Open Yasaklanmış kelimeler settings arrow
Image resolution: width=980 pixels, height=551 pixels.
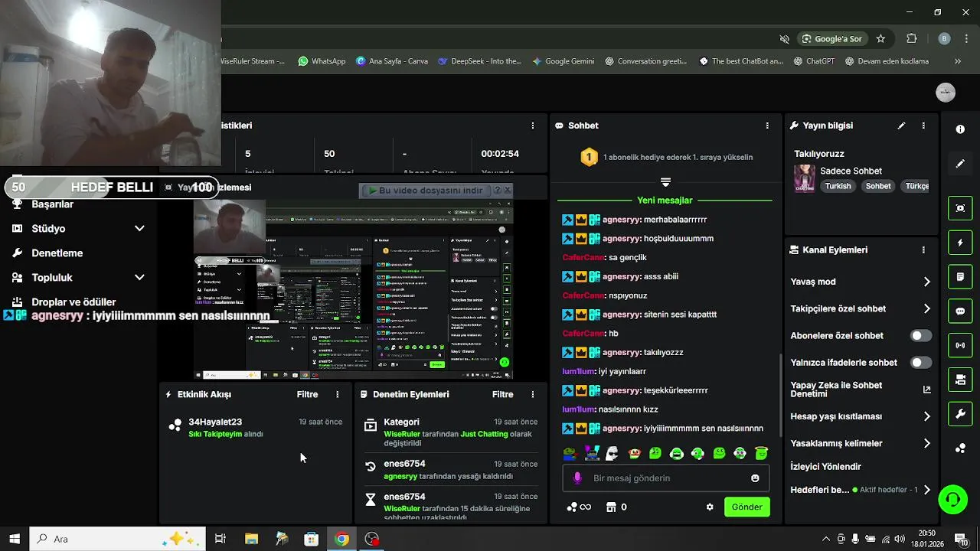926,443
